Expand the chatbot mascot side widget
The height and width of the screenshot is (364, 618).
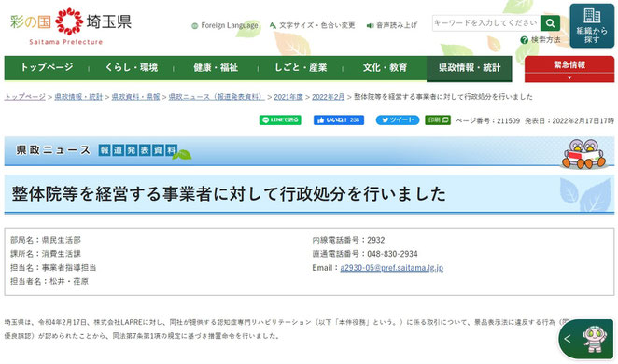tap(568, 339)
